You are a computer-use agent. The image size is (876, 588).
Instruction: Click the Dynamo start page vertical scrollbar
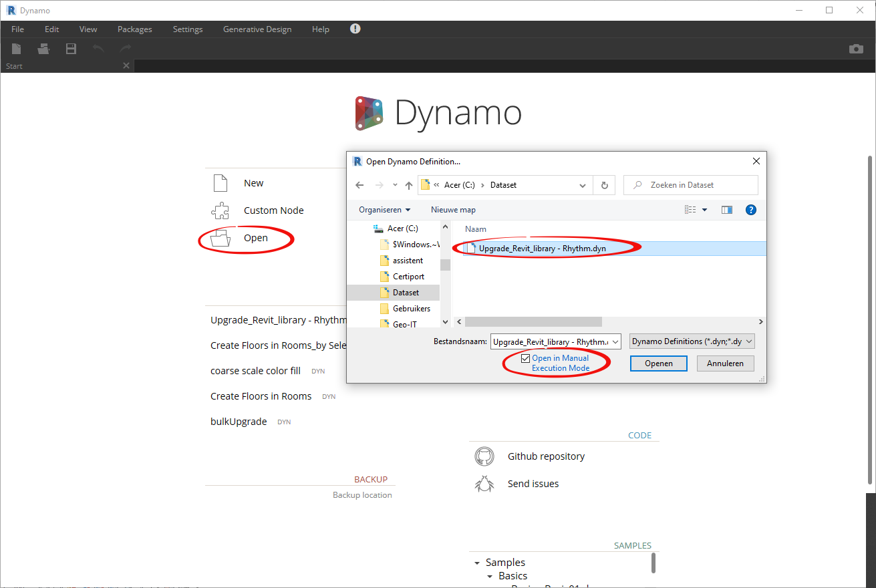[x=870, y=321]
